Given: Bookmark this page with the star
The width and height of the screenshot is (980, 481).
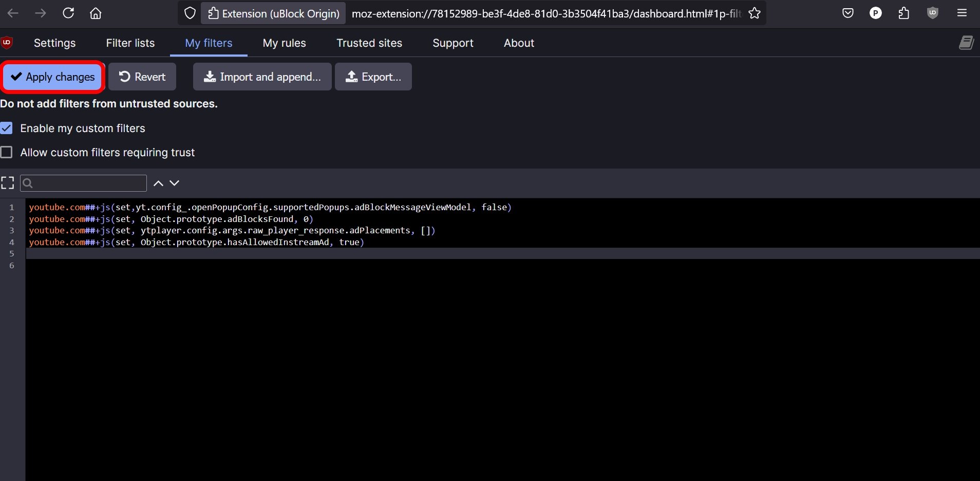Looking at the screenshot, I should pos(755,13).
